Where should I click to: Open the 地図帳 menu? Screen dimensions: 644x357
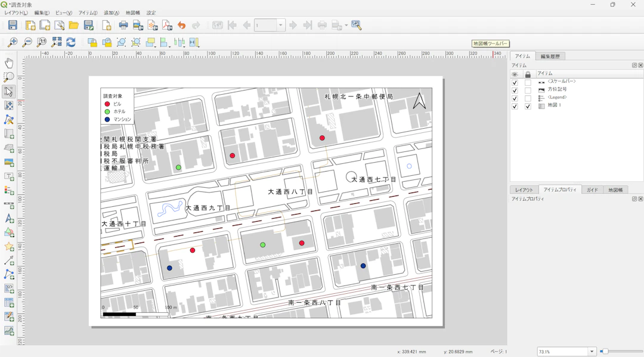click(x=132, y=13)
